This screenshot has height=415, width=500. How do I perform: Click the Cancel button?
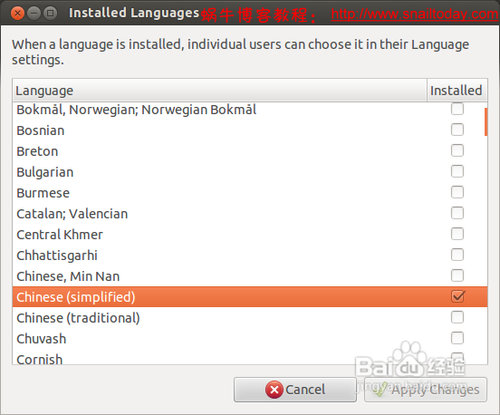pos(295,389)
